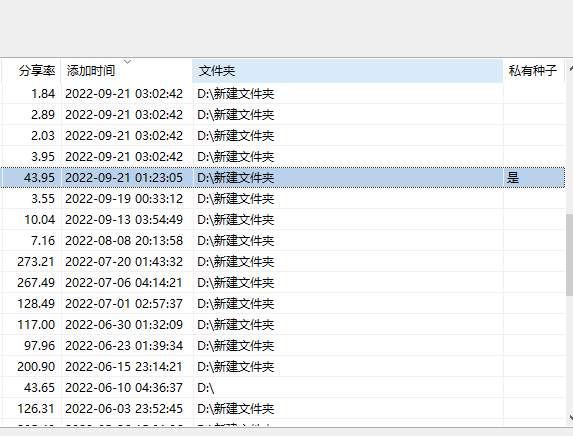Select row with share ratio 267.49

tap(283, 283)
